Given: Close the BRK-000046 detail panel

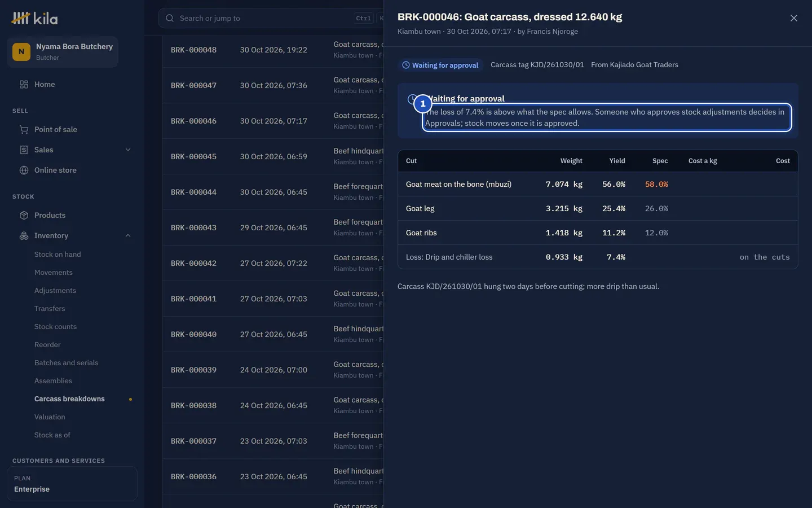Looking at the screenshot, I should [794, 18].
